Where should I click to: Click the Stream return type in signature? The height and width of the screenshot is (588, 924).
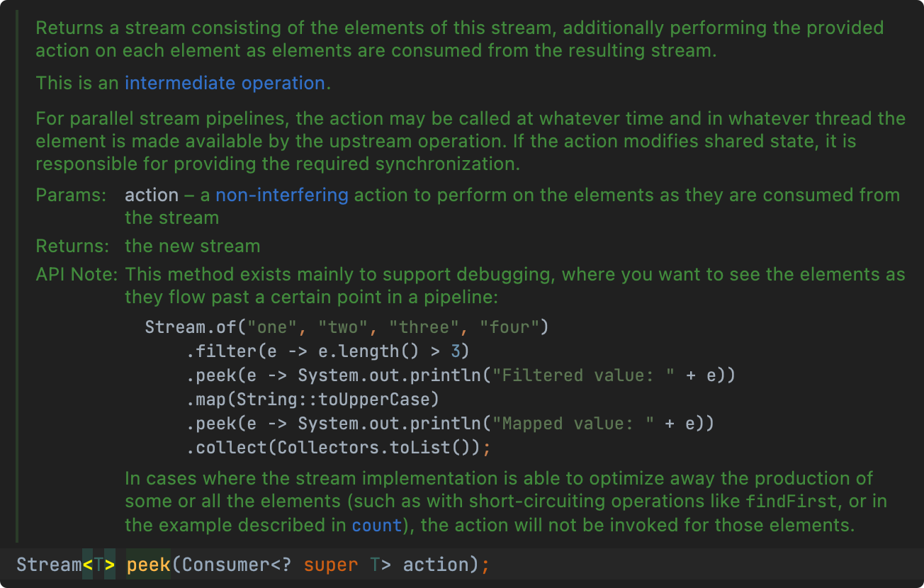49,565
